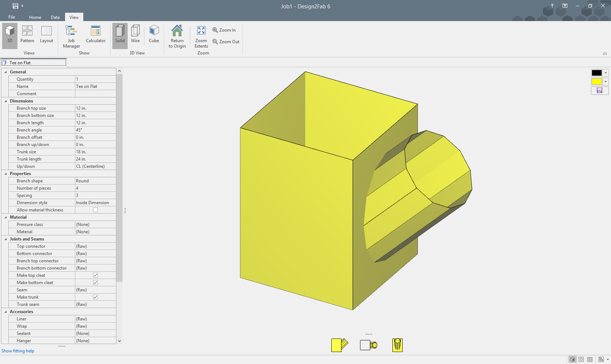
Task: Click Dimension style Inside Dimension value
Action: pyautogui.click(x=95, y=203)
